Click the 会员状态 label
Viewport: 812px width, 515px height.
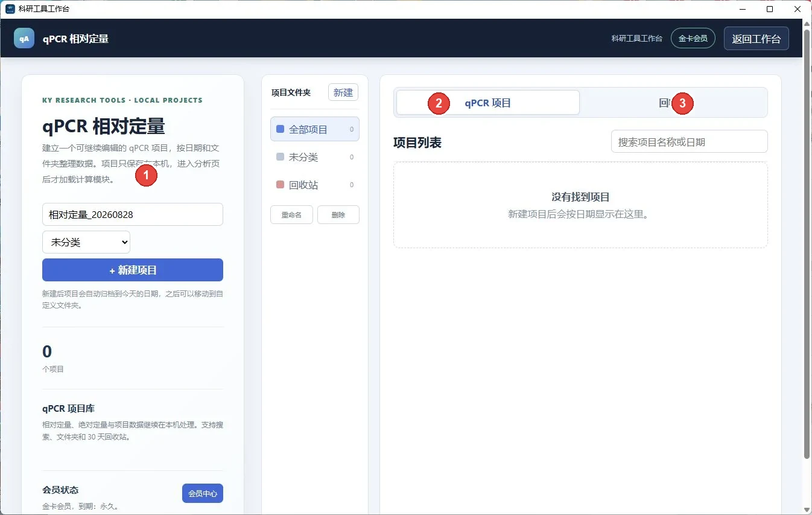click(x=60, y=490)
